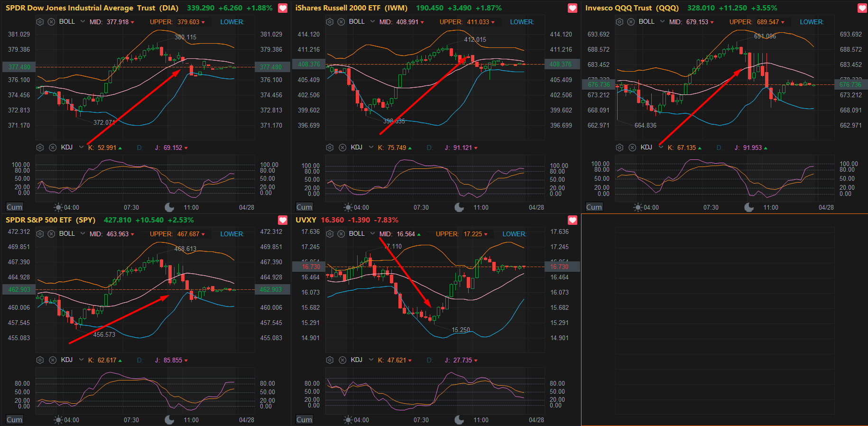Click the sun pre-market icon on QQQ chart
Screen dimensions: 868x426
638,207
